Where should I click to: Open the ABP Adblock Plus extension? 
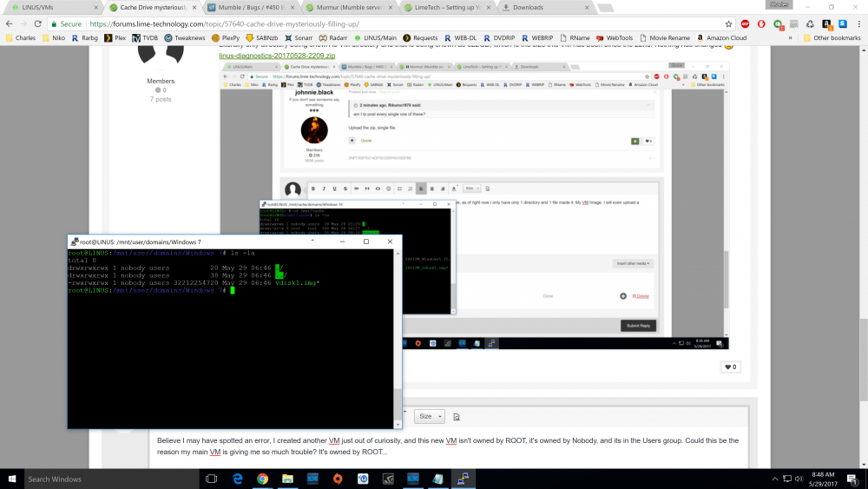click(745, 23)
